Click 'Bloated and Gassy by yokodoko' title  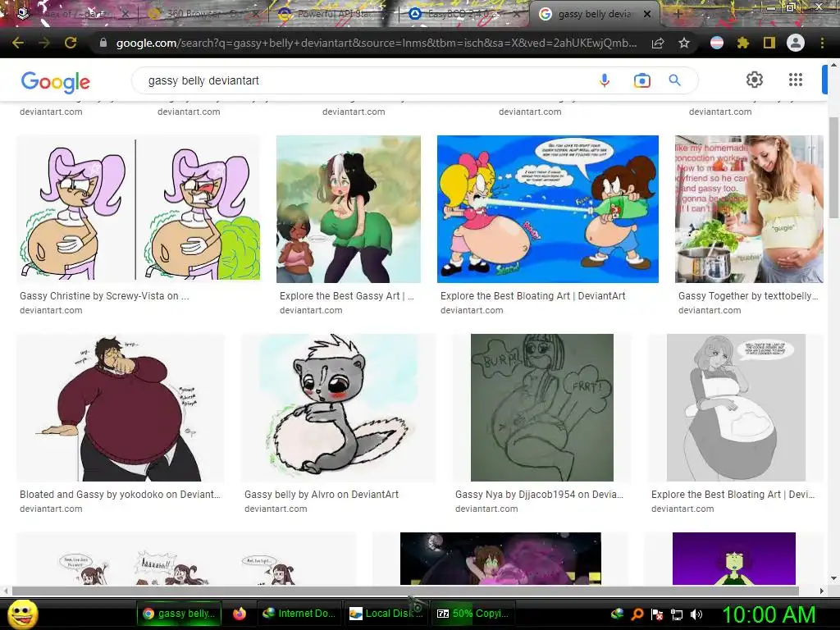point(120,495)
